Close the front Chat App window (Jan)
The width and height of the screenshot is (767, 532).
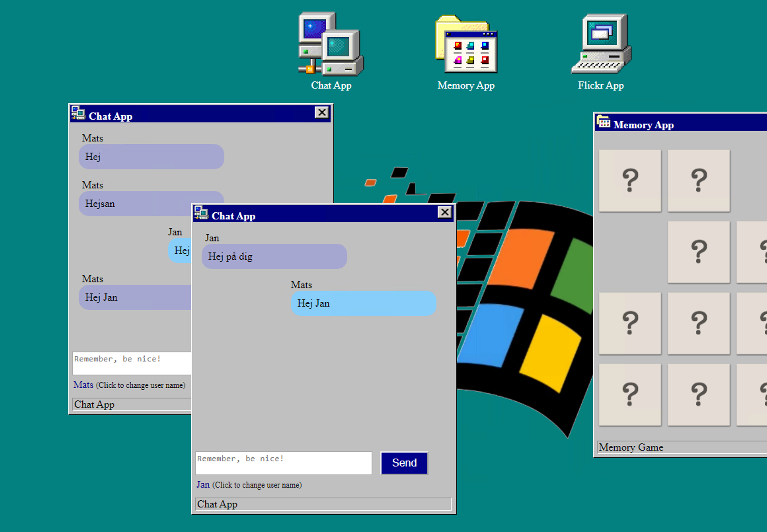coord(445,212)
